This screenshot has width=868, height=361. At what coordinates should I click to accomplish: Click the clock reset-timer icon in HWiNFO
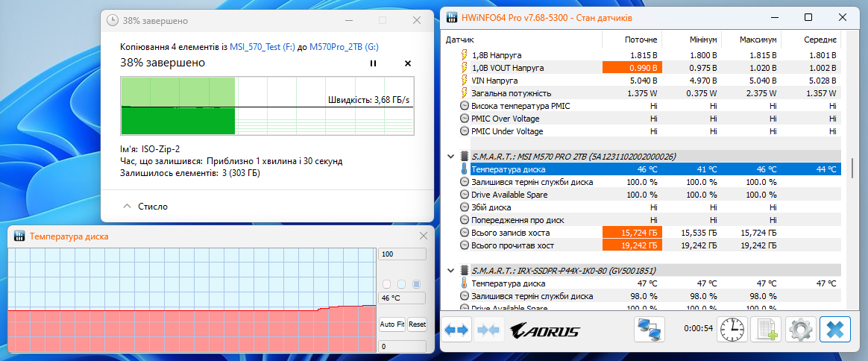(x=732, y=330)
